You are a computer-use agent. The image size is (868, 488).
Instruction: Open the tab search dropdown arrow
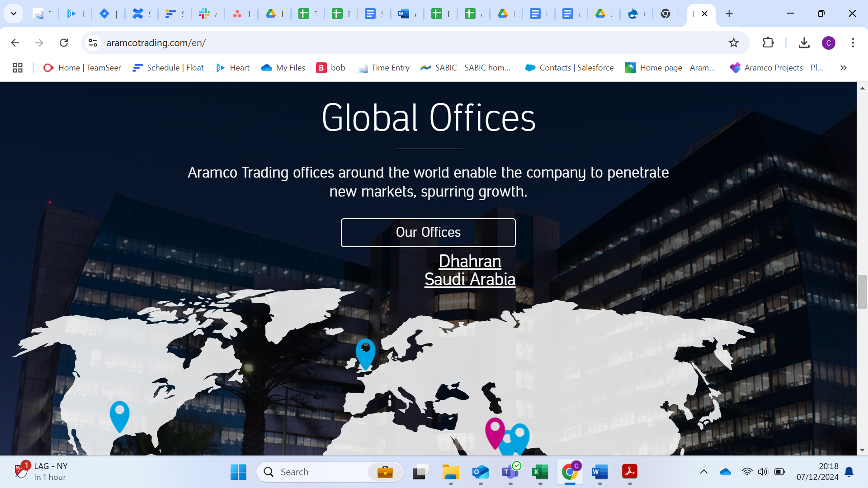pyautogui.click(x=14, y=14)
